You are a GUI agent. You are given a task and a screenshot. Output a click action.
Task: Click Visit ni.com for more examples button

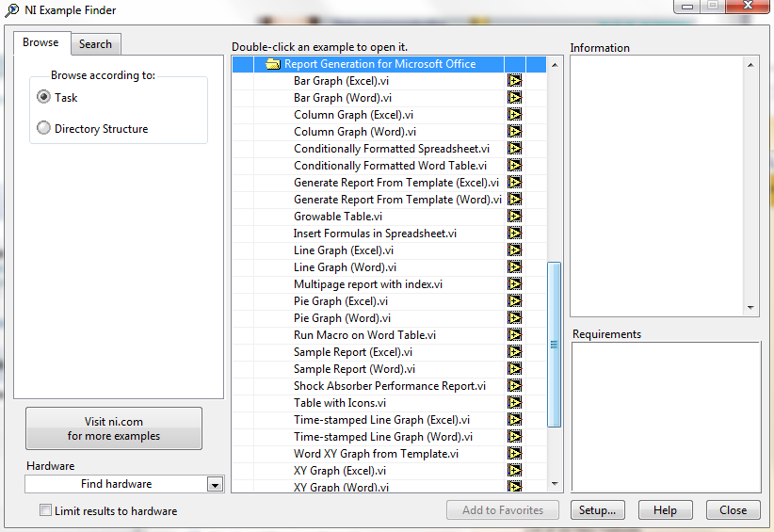[114, 428]
